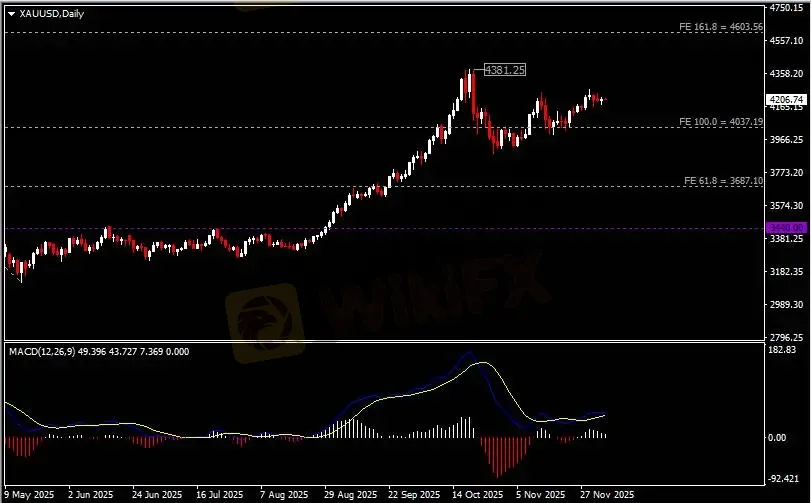Click the MACD peak near 14 Oct 2025
This screenshot has width=811, height=503.
[x=467, y=353]
